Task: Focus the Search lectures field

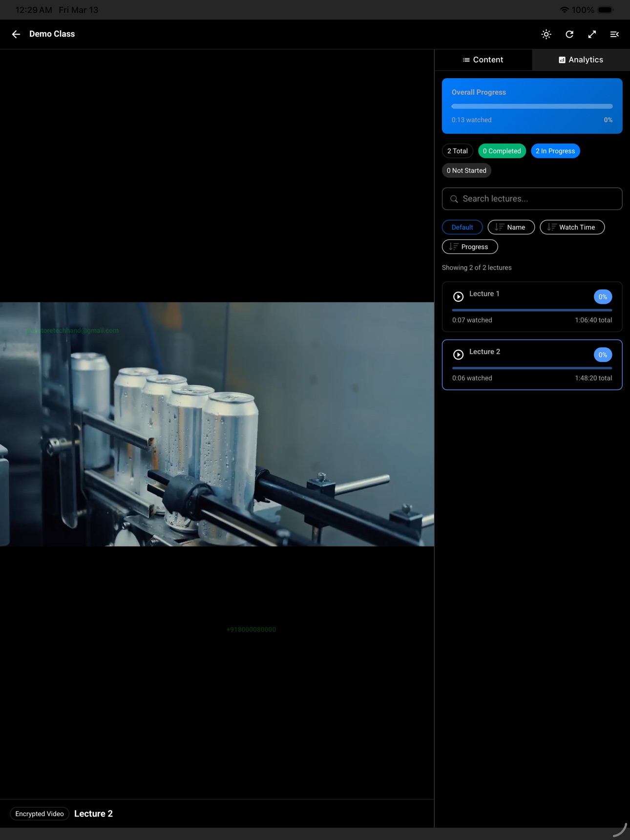Action: [532, 199]
